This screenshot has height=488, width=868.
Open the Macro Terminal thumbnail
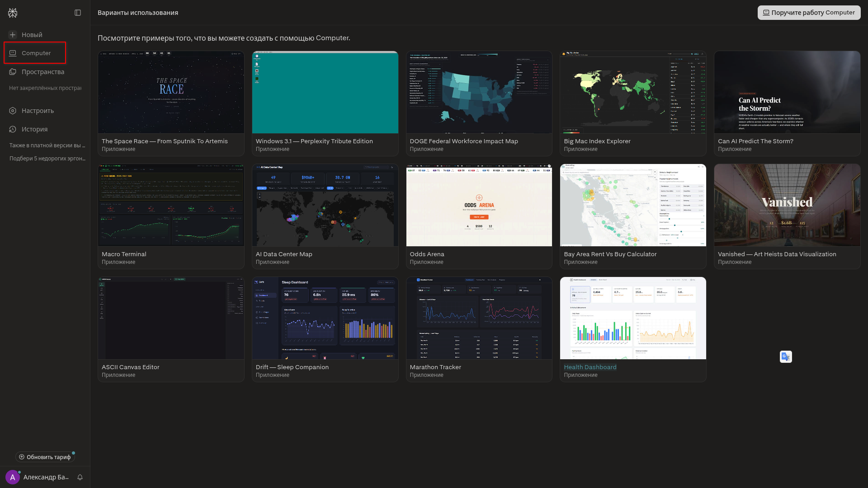click(x=171, y=205)
